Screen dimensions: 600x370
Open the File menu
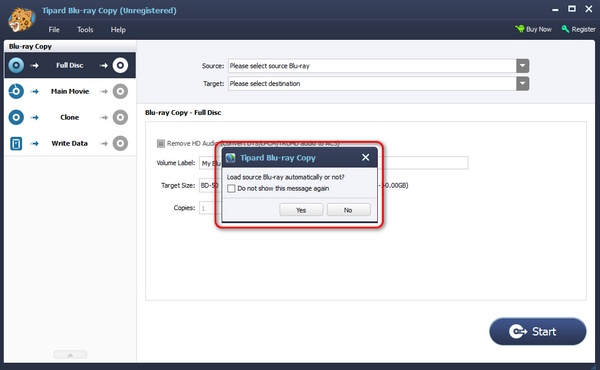pos(54,29)
